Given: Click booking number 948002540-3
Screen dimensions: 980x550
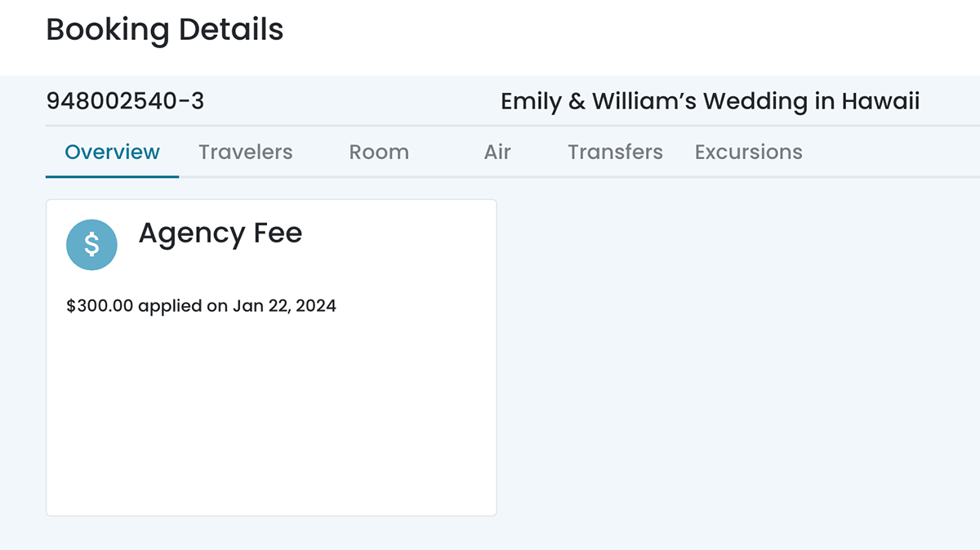Looking at the screenshot, I should coord(125,101).
